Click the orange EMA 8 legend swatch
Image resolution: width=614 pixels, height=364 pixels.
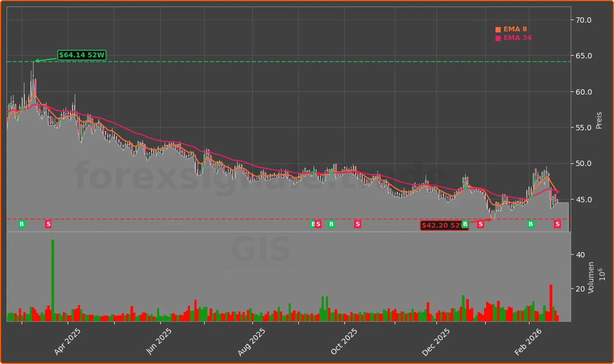[498, 30]
